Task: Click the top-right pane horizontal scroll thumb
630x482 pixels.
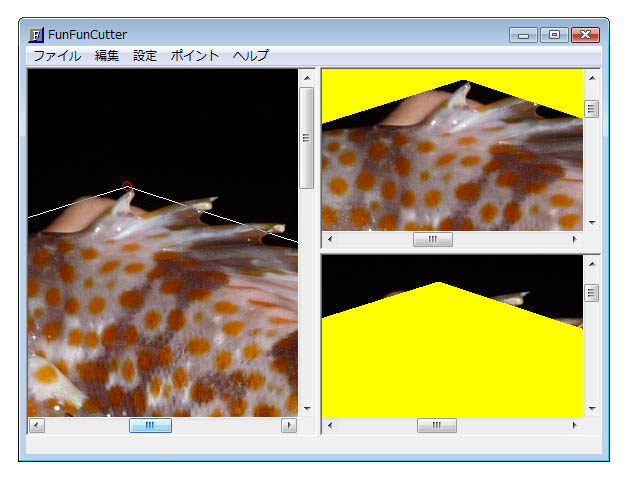Action: click(433, 239)
